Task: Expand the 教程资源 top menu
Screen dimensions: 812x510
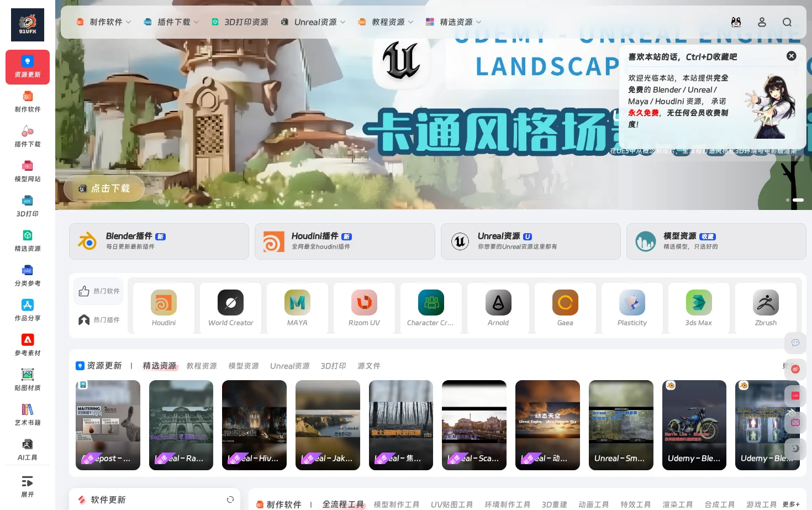Action: 386,22
